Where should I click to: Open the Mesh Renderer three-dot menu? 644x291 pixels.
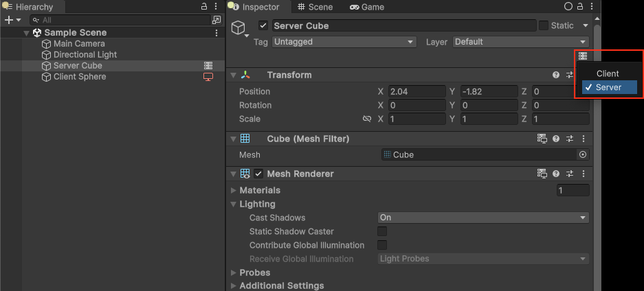583,174
